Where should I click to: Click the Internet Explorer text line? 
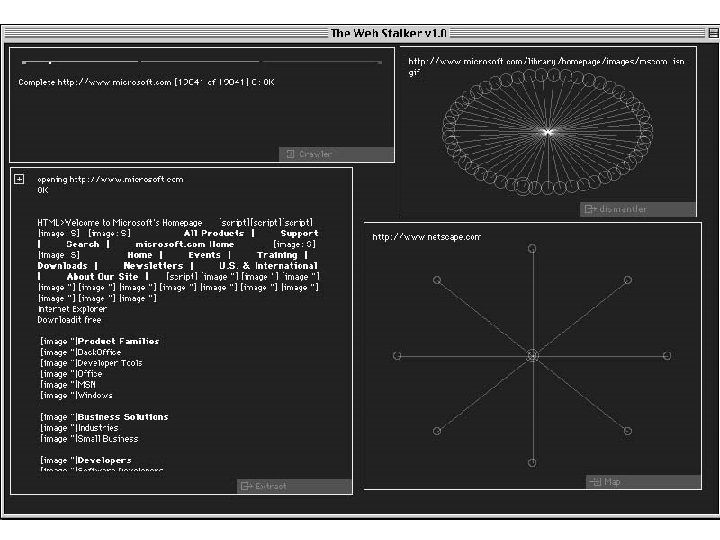coord(72,309)
